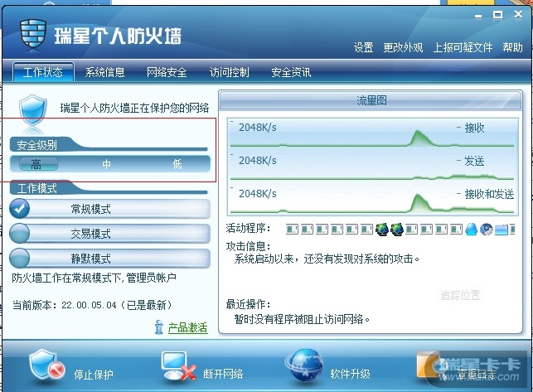The height and width of the screenshot is (392, 533).
Task: Click the Rising firewall brick-shield logo
Action: pyautogui.click(x=33, y=34)
